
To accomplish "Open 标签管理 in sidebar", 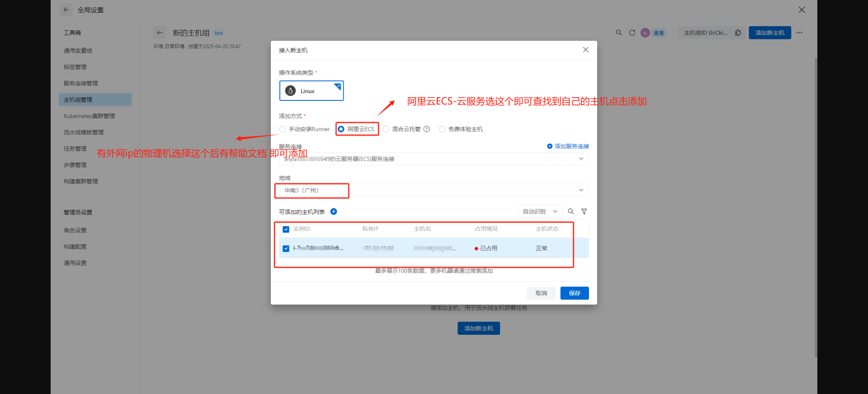I will [75, 67].
